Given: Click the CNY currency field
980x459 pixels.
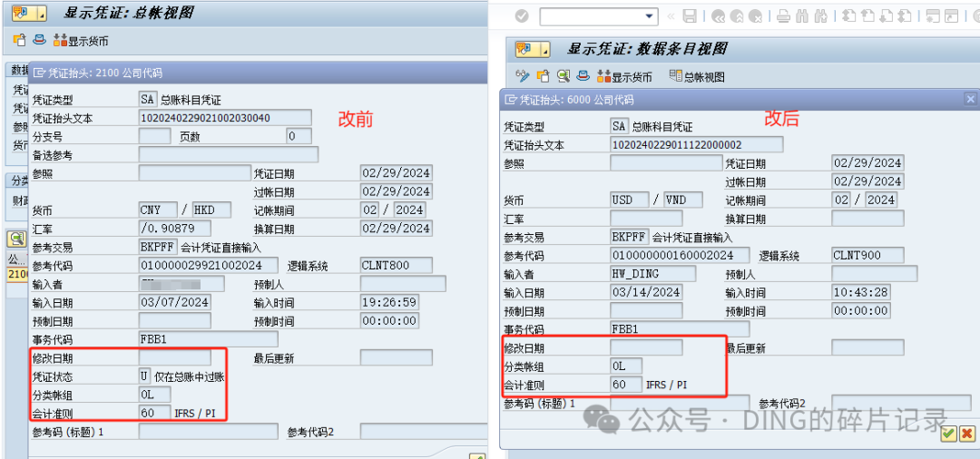Looking at the screenshot, I should point(158,210).
